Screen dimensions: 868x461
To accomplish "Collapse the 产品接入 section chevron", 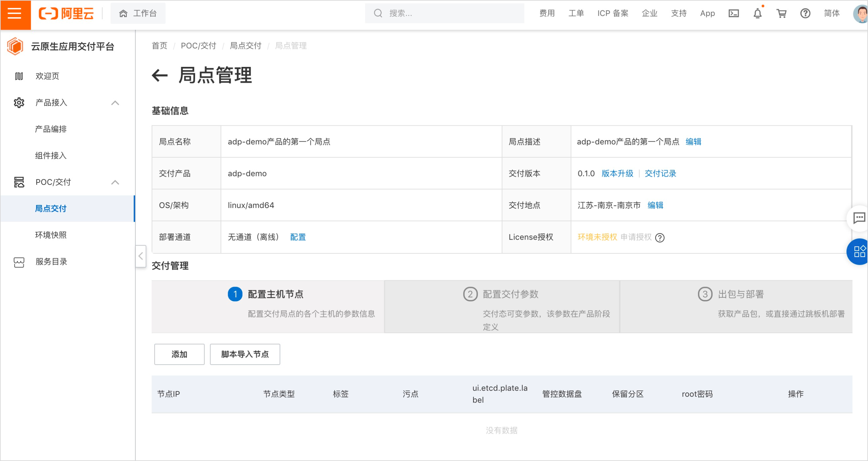I will [x=115, y=103].
